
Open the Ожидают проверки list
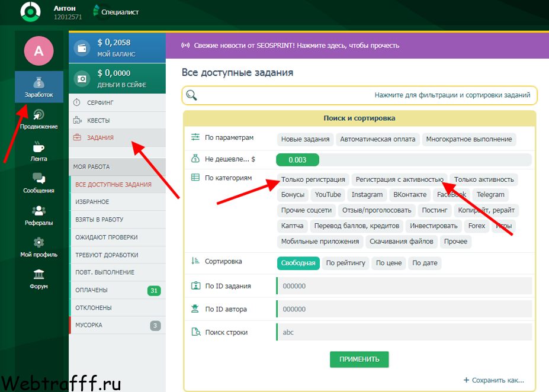[x=118, y=237]
